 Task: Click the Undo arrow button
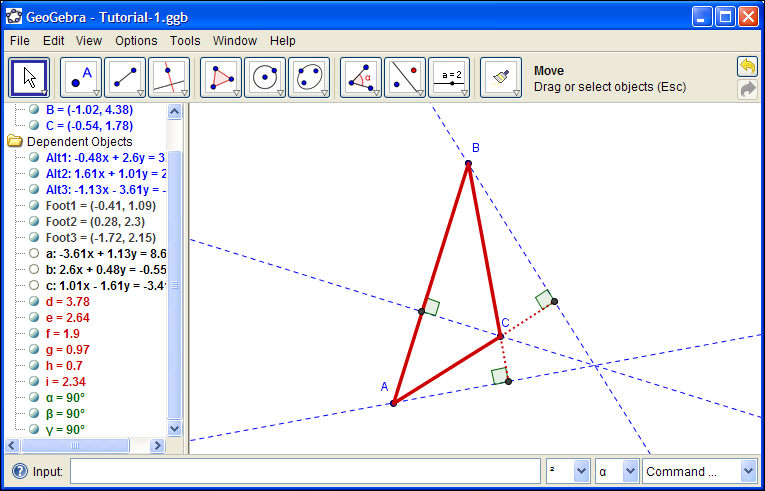tap(747, 67)
